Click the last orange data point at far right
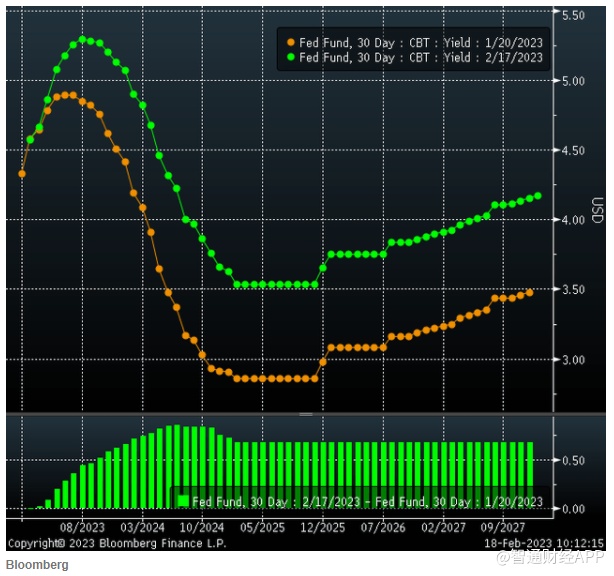 click(x=529, y=293)
